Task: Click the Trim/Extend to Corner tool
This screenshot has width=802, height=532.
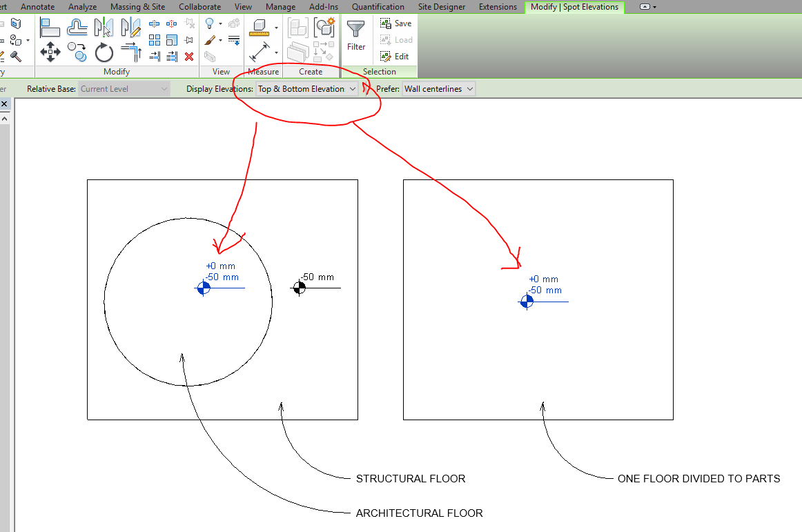Action: (x=130, y=52)
